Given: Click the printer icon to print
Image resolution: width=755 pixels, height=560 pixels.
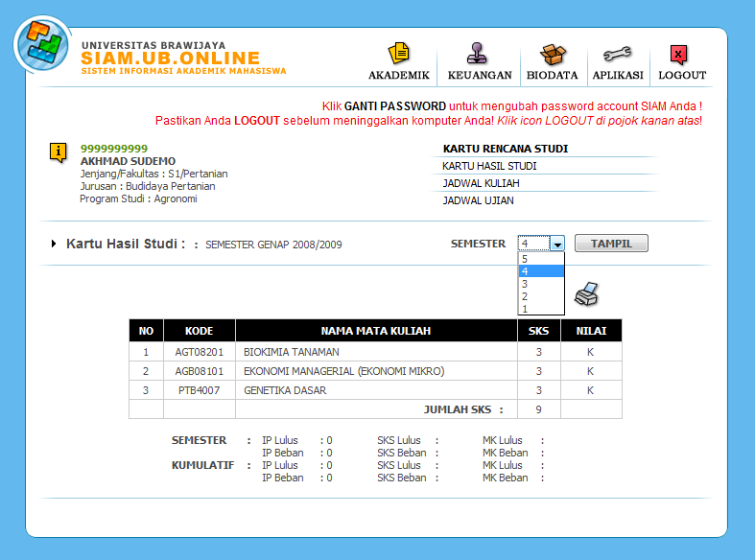Looking at the screenshot, I should (586, 294).
